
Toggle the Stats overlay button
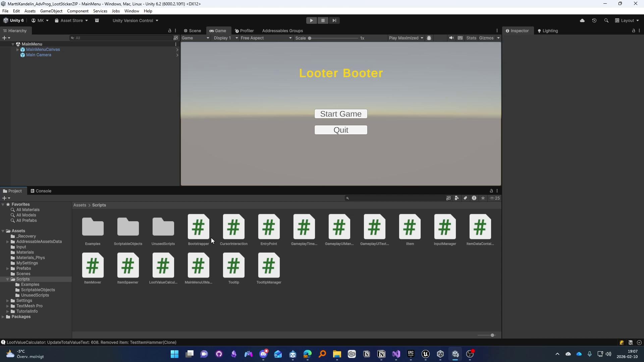[x=471, y=38]
